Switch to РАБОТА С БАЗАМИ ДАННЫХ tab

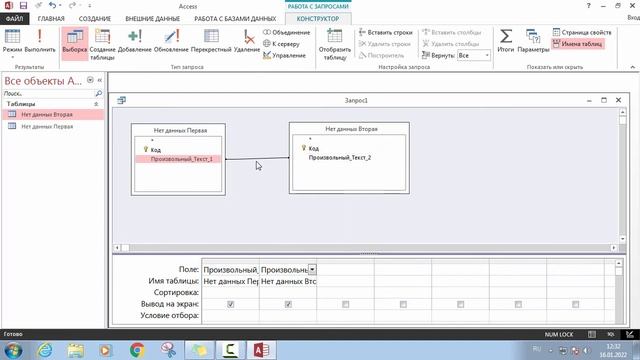[x=235, y=19]
